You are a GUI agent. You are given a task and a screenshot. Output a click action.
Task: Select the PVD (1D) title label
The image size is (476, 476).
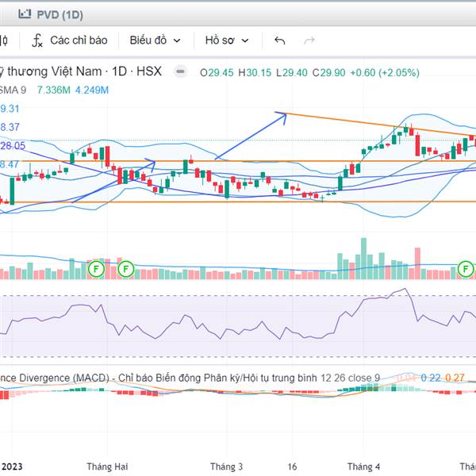59,14
